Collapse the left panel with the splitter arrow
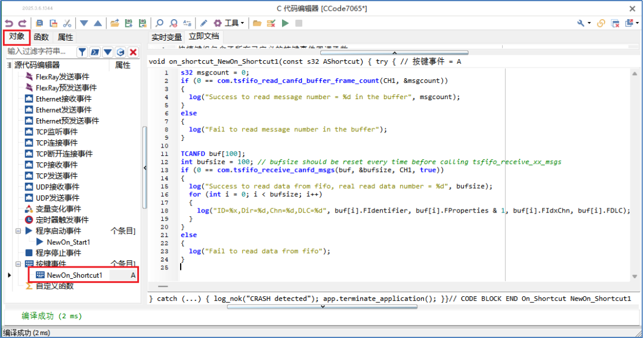This screenshot has height=338, width=644. coord(145,168)
